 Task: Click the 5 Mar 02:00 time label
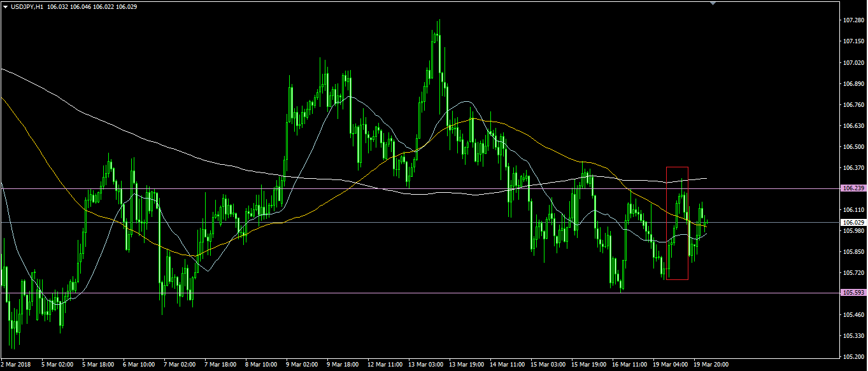[57, 365]
